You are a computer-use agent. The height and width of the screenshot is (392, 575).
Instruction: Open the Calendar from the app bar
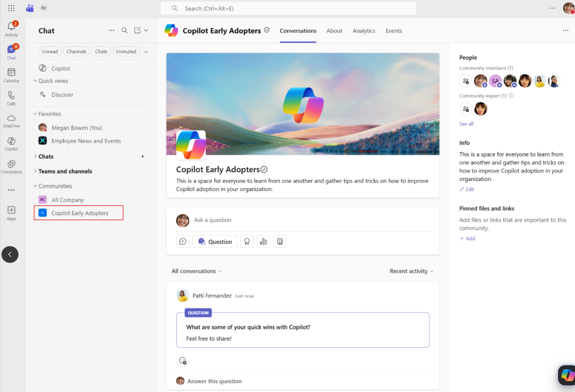(11, 75)
